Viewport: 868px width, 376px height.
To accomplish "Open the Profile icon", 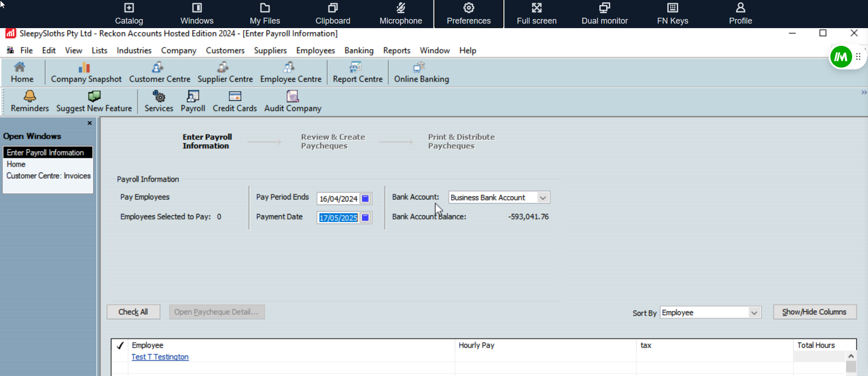I will (x=740, y=14).
